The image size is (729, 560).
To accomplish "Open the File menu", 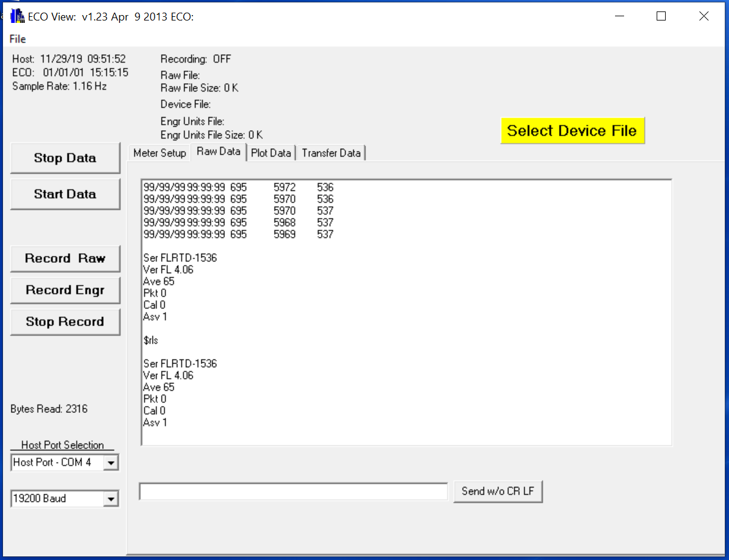I will pyautogui.click(x=17, y=39).
